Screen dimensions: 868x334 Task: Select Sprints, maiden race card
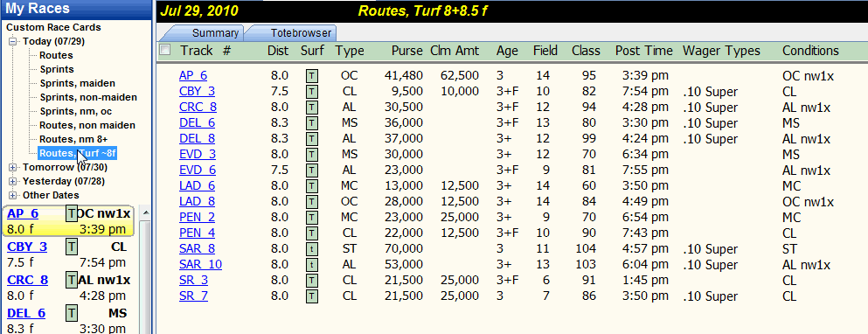tap(78, 83)
